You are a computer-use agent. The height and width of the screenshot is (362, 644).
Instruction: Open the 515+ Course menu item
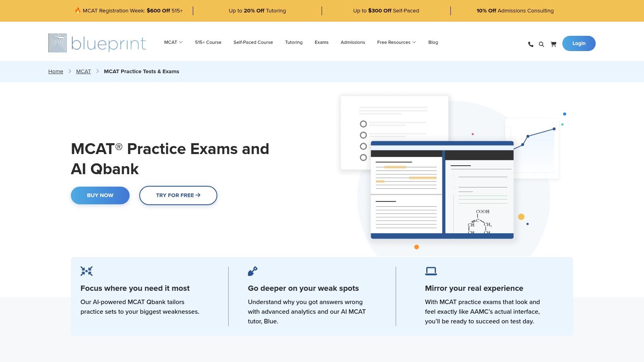[x=208, y=42]
